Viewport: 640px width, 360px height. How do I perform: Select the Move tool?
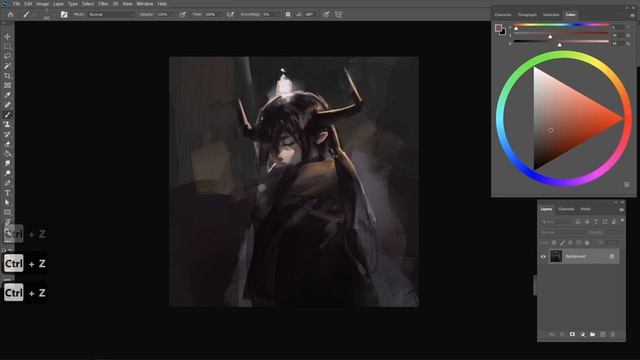tap(7, 36)
